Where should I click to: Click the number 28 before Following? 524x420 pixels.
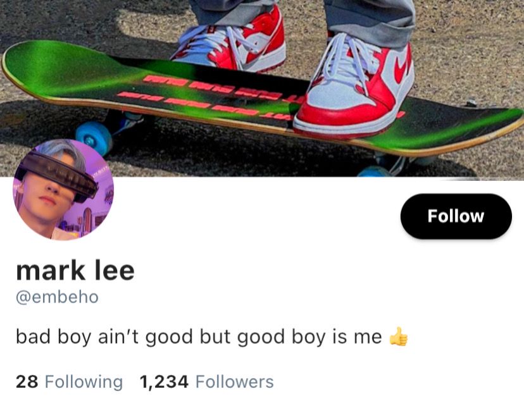pos(27,382)
